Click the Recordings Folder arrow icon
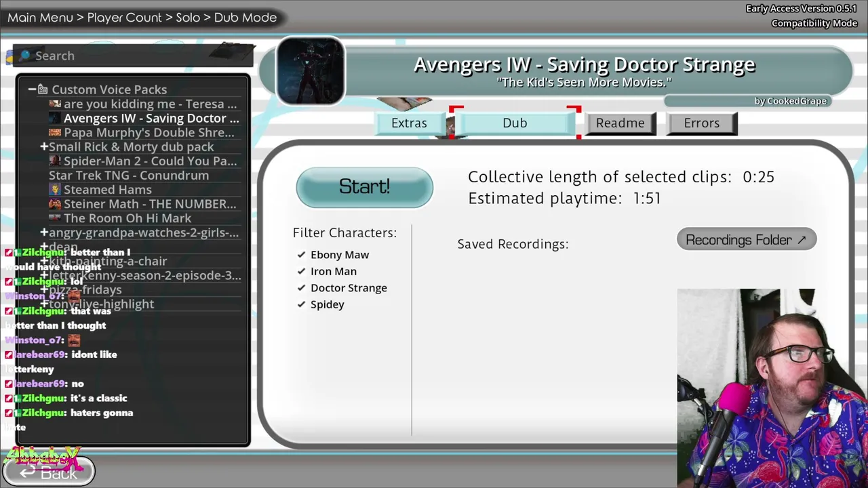Screen dimensions: 868x488 [x=802, y=240]
